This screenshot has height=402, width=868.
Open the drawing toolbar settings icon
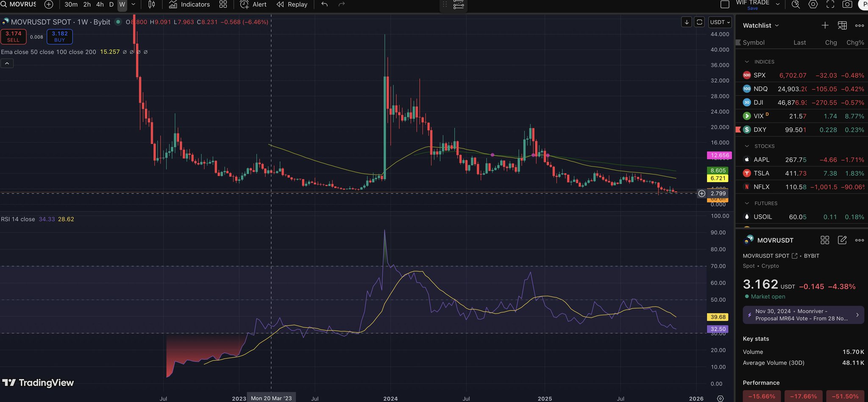coord(459,5)
